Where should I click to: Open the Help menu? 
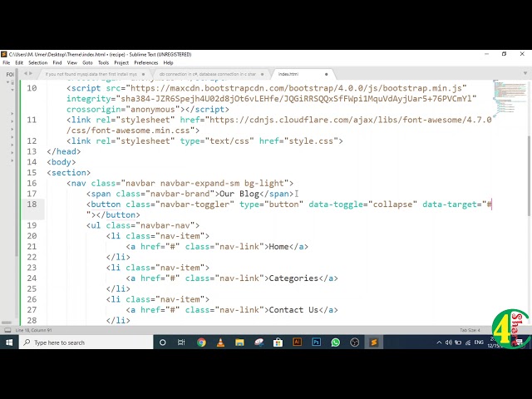point(168,63)
